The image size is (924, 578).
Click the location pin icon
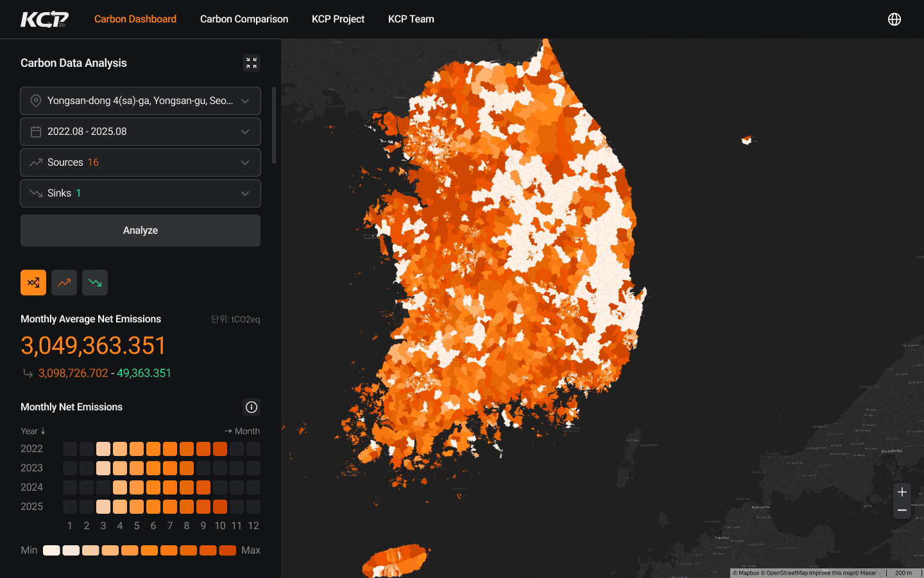coord(36,101)
